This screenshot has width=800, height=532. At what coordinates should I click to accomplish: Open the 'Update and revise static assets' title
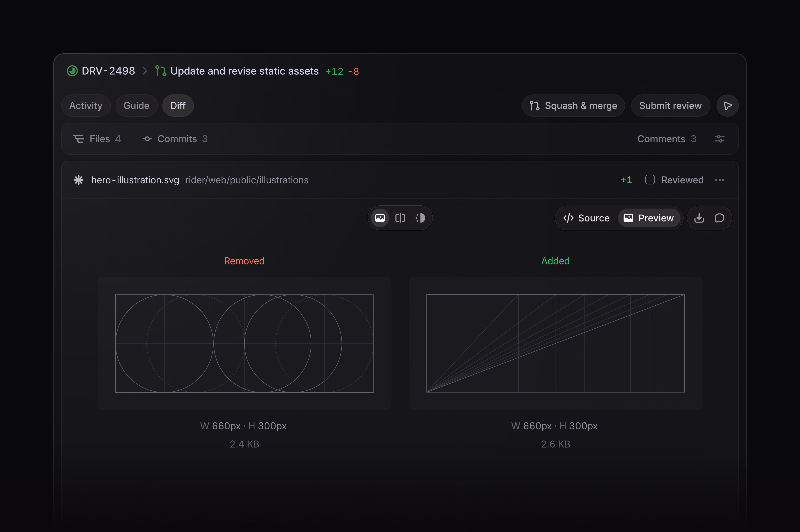pos(244,71)
